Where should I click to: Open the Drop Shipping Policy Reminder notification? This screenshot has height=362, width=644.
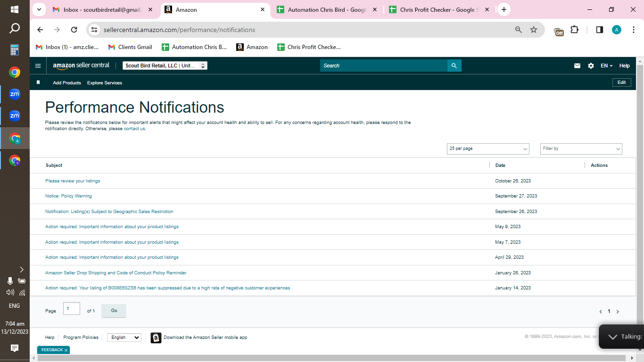click(116, 273)
